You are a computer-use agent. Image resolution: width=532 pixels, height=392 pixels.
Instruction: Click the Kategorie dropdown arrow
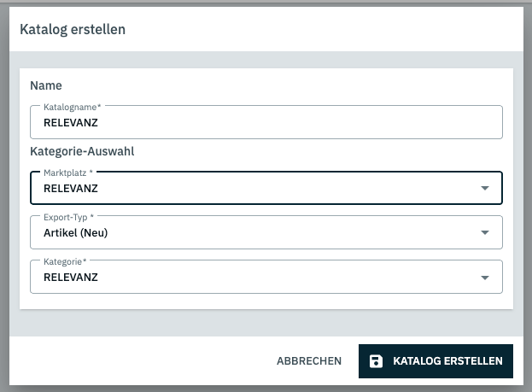pyautogui.click(x=484, y=278)
